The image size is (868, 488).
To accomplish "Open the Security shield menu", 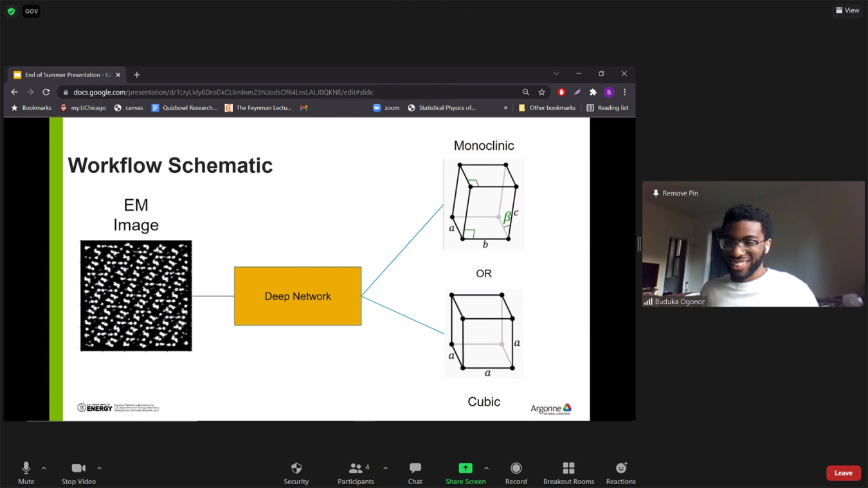I will 296,473.
